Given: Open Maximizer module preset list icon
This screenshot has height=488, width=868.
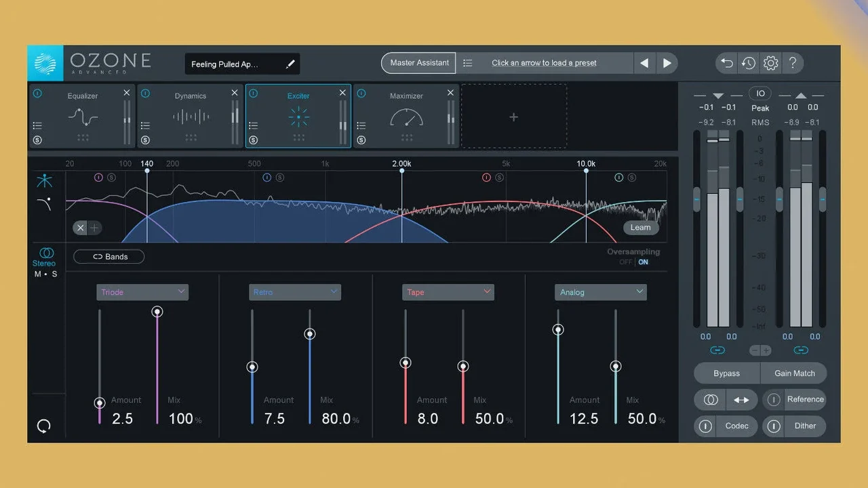Looking at the screenshot, I should [x=361, y=125].
